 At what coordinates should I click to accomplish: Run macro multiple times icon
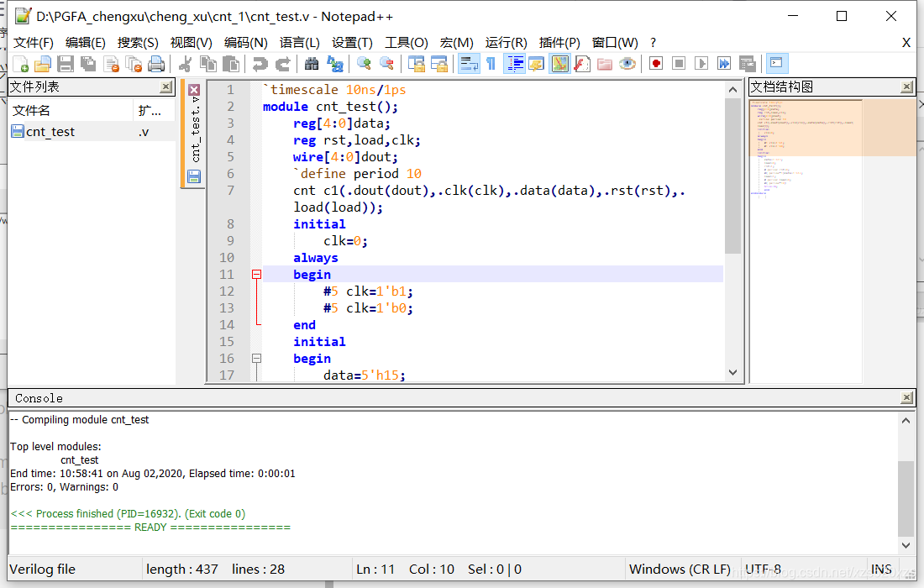(x=724, y=64)
